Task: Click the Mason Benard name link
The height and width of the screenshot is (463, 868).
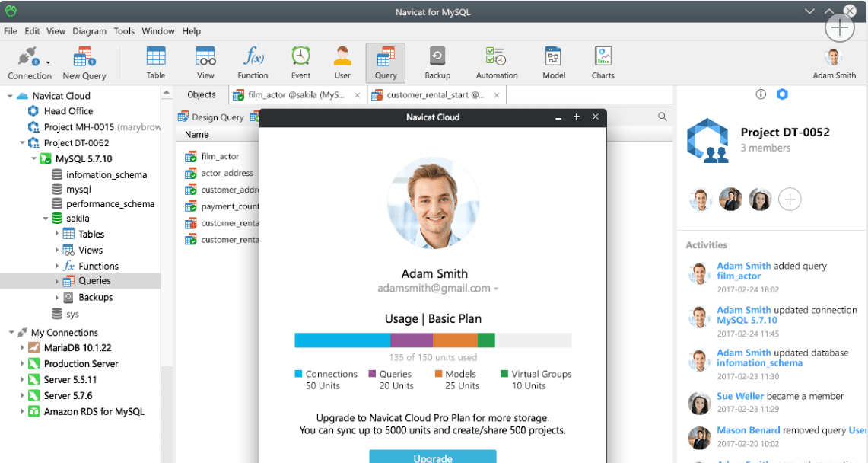Action: [x=749, y=429]
